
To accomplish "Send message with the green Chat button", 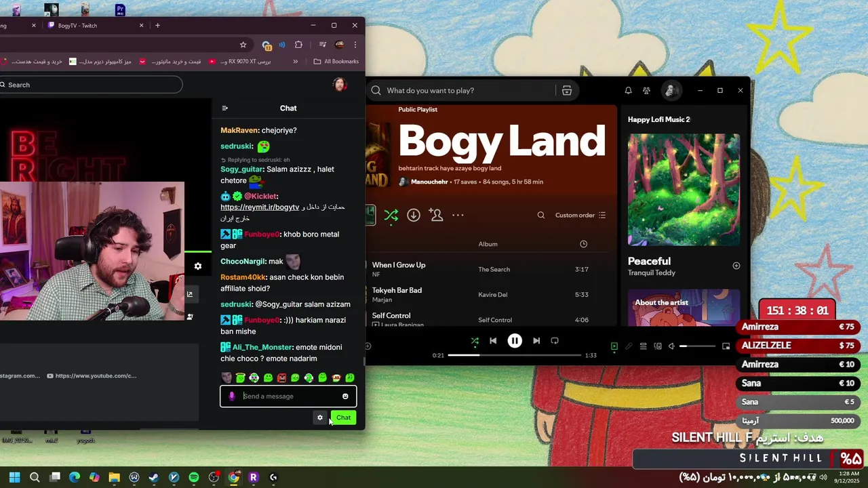I will (343, 418).
